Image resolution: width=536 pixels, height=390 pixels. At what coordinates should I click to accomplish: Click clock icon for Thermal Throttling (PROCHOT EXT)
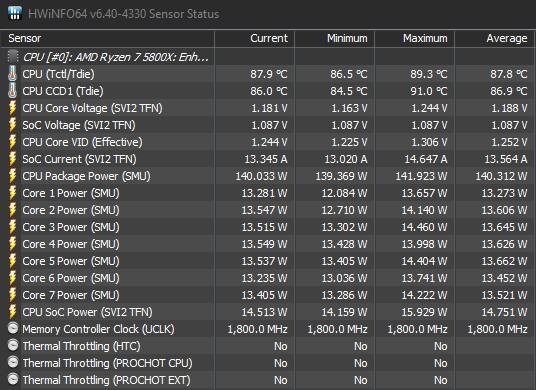point(13,379)
